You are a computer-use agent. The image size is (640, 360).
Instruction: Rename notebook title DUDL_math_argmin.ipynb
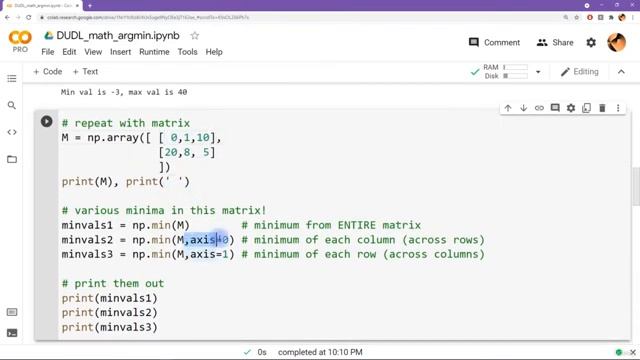coord(118,36)
